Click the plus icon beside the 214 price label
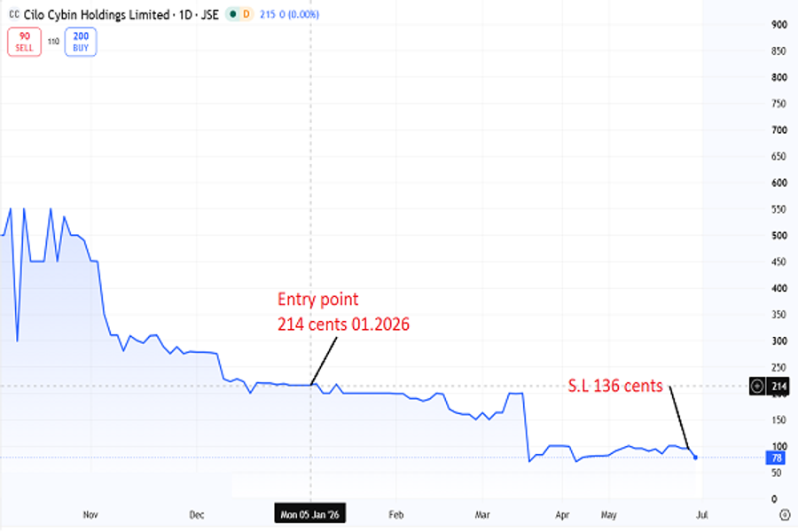This screenshot has height=532, width=798. click(x=757, y=387)
